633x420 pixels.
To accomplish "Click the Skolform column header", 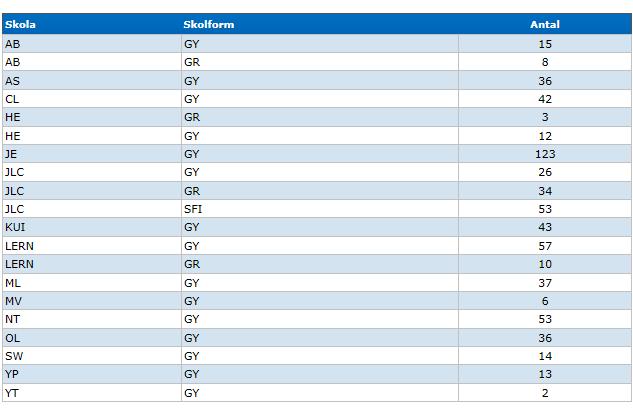I will tap(209, 24).
